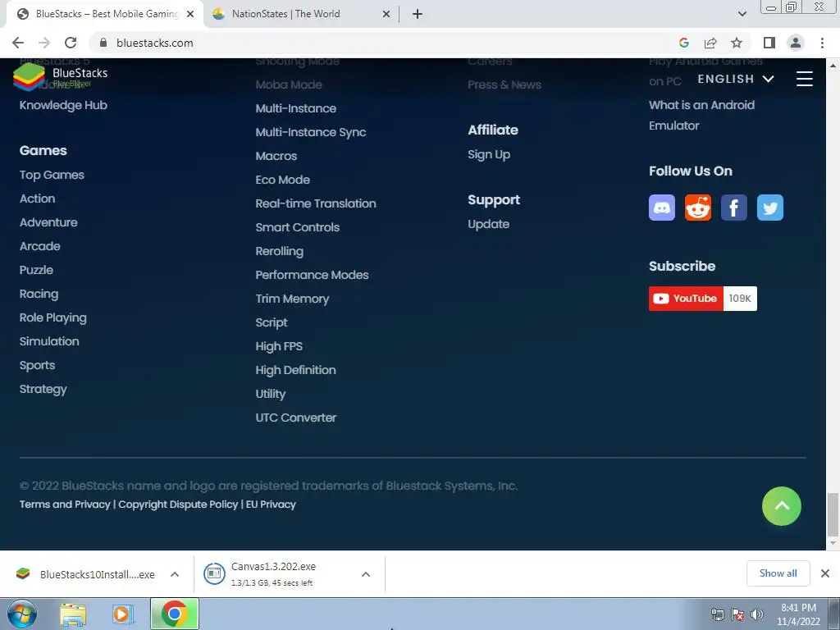Click the volume speaker tray icon
Image resolution: width=840 pixels, height=630 pixels.
pyautogui.click(x=756, y=614)
